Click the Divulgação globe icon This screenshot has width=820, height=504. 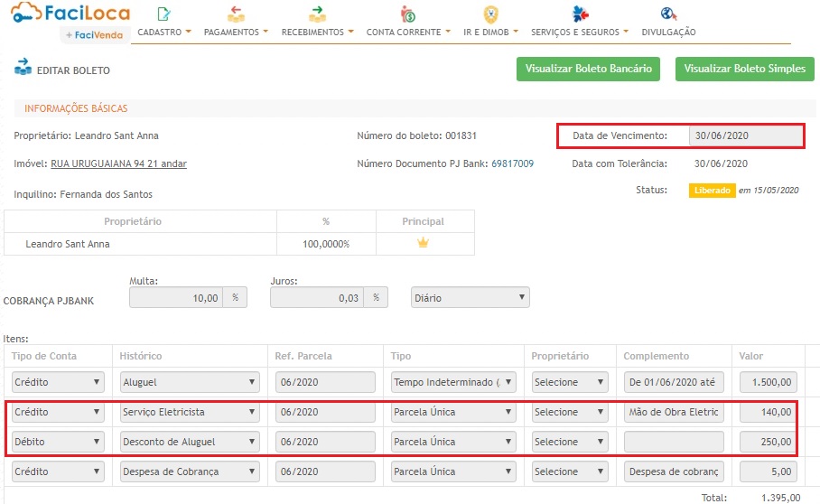pos(668,14)
